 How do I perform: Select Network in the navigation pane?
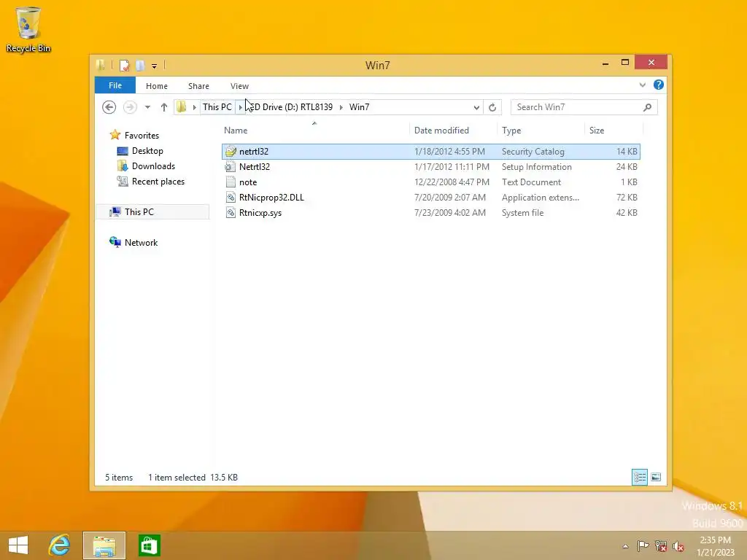[x=141, y=242]
